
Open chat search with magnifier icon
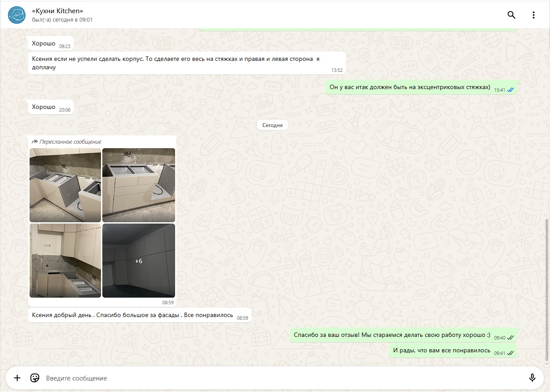point(511,15)
